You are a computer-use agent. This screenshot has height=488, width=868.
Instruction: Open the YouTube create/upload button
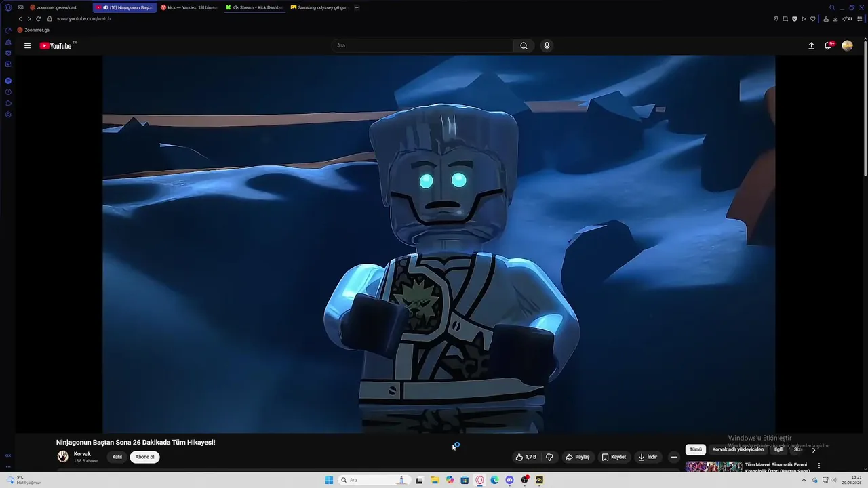click(x=811, y=46)
